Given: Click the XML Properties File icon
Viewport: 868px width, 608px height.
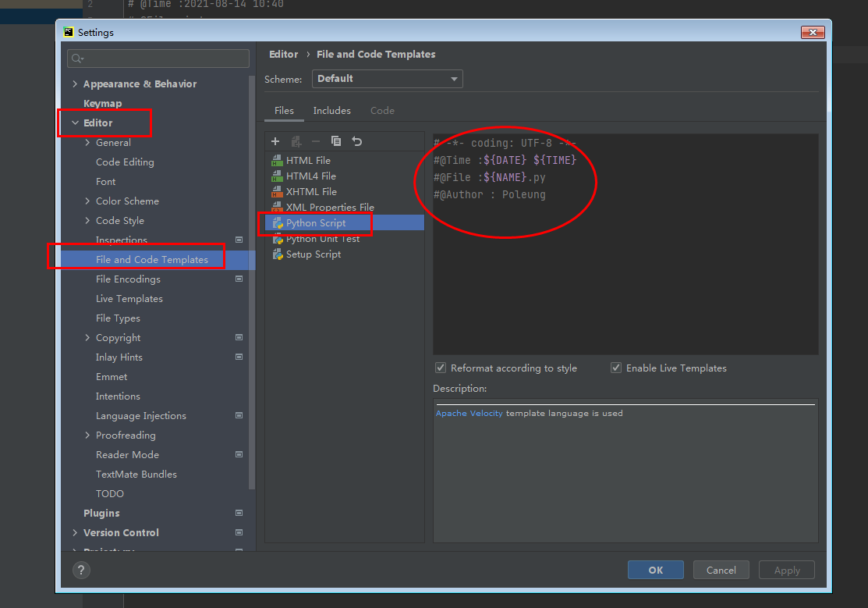Looking at the screenshot, I should (278, 208).
